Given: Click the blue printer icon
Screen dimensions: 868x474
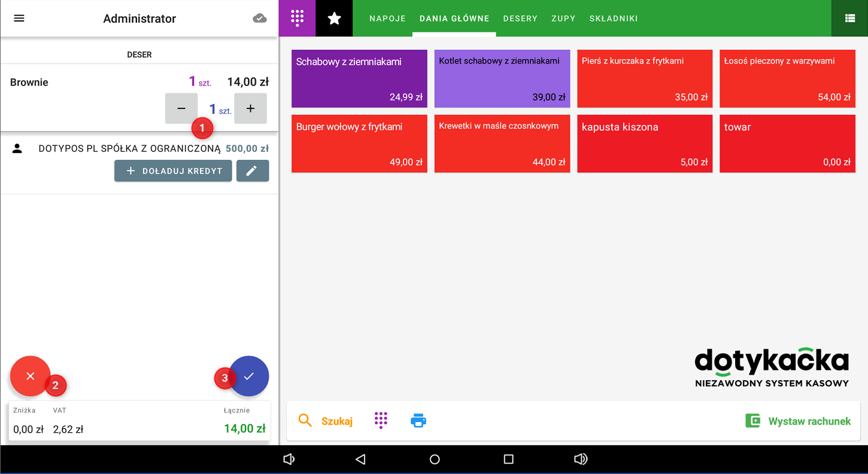Looking at the screenshot, I should pyautogui.click(x=418, y=421).
